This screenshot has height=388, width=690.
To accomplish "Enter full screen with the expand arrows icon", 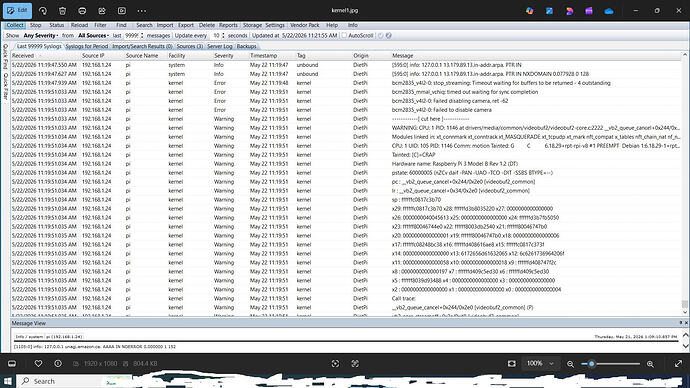I will tap(678, 364).
